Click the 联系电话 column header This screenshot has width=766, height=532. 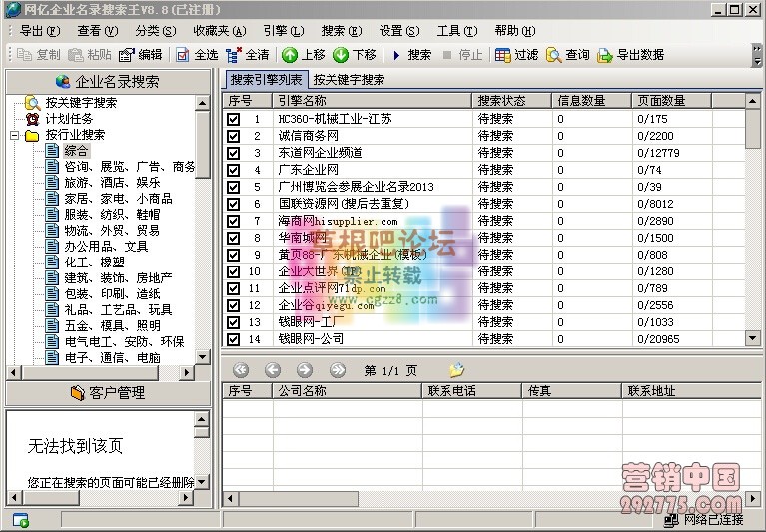pyautogui.click(x=472, y=391)
